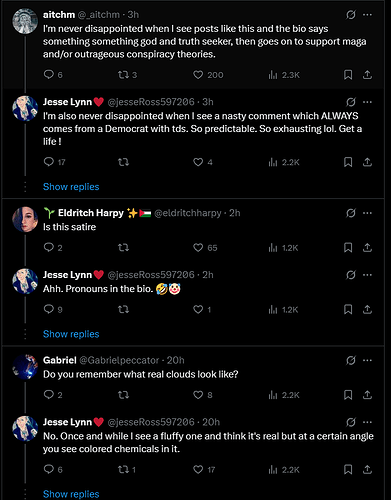Show replies under 'Pronouns in the bio' comment
This screenshot has width=391, height=500.
(71, 334)
